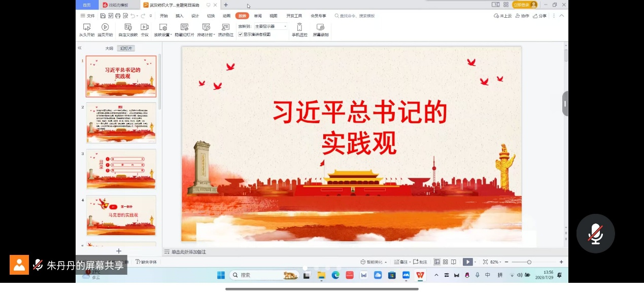Switch to 找稻壳模板 tab
644x296 pixels.
pos(119,5)
